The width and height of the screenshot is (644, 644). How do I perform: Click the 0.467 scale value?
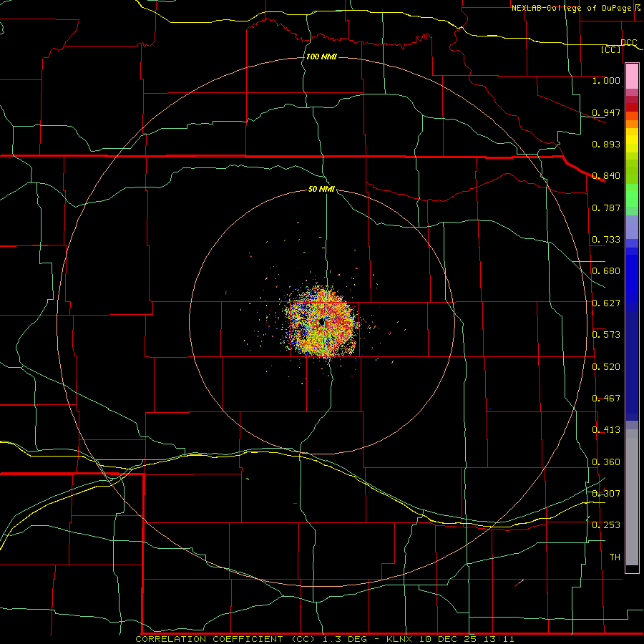tap(606, 399)
